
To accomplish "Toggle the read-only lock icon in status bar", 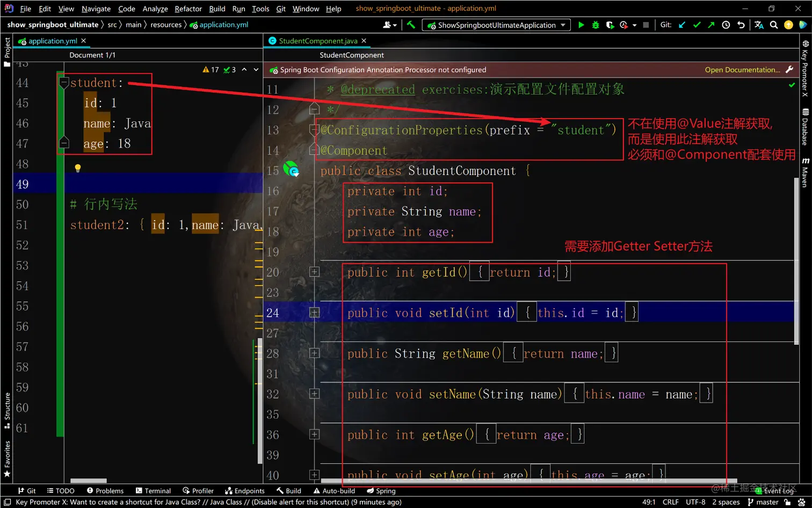I will (x=787, y=502).
